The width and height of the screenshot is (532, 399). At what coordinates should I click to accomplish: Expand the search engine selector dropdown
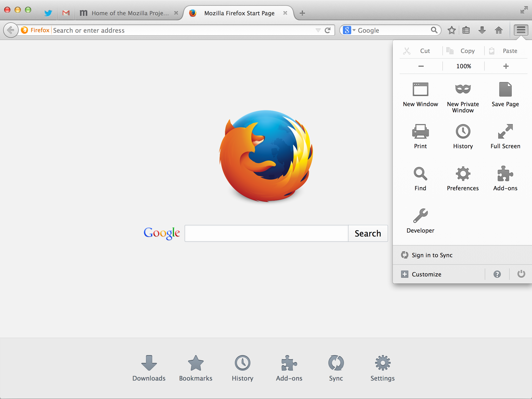349,30
